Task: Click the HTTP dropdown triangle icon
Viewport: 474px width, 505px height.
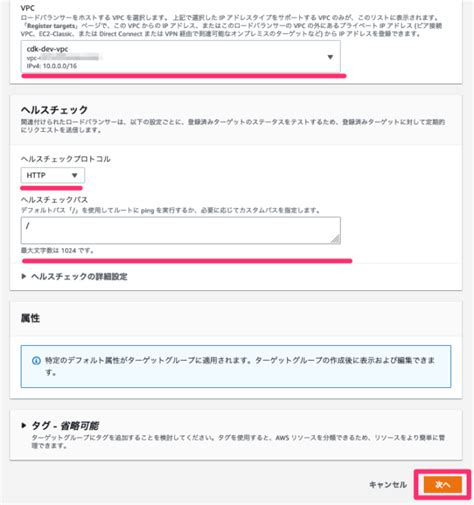Action: coord(75,175)
